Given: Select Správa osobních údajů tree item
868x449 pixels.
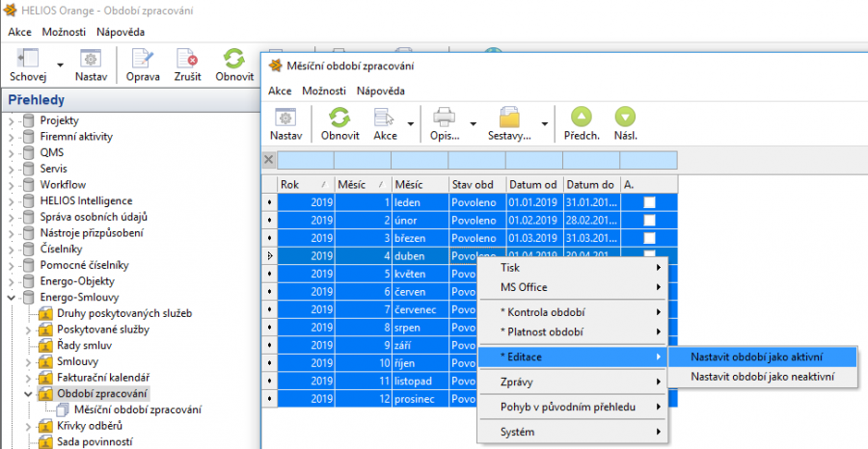Looking at the screenshot, I should pos(94,217).
